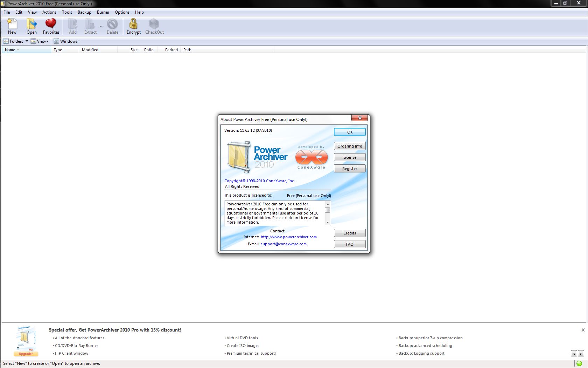Sort by the Packed column header
The height and width of the screenshot is (368, 588).
(x=169, y=50)
